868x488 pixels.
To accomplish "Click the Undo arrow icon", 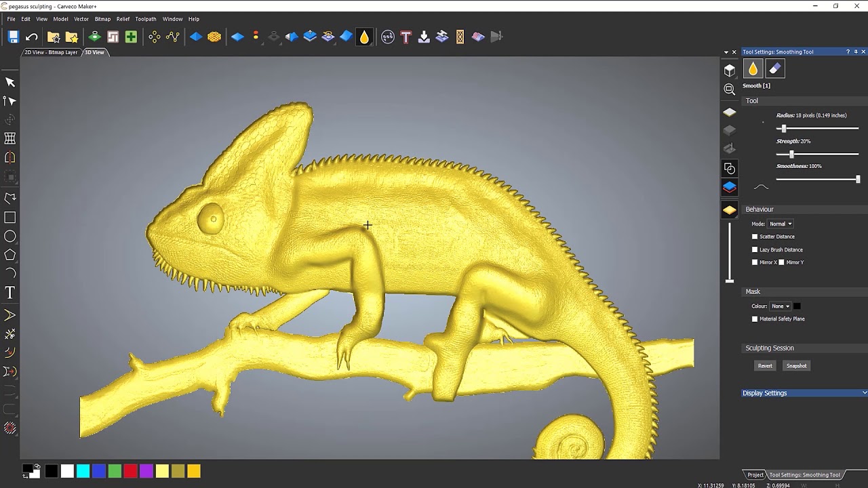I will click(x=32, y=37).
